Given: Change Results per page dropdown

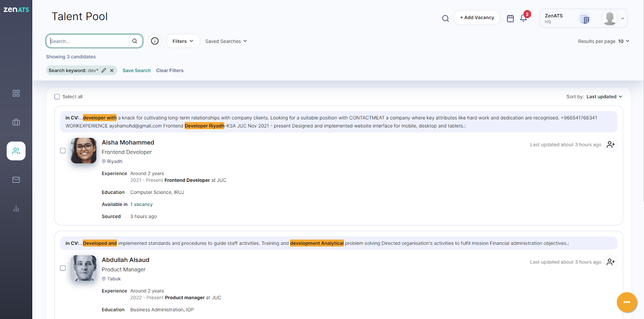Looking at the screenshot, I should [x=623, y=41].
